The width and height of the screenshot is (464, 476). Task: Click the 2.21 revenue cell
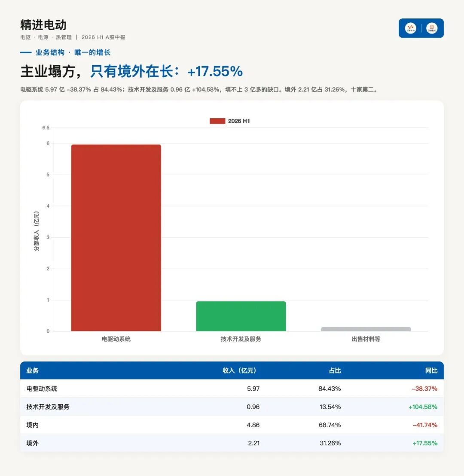[254, 443]
